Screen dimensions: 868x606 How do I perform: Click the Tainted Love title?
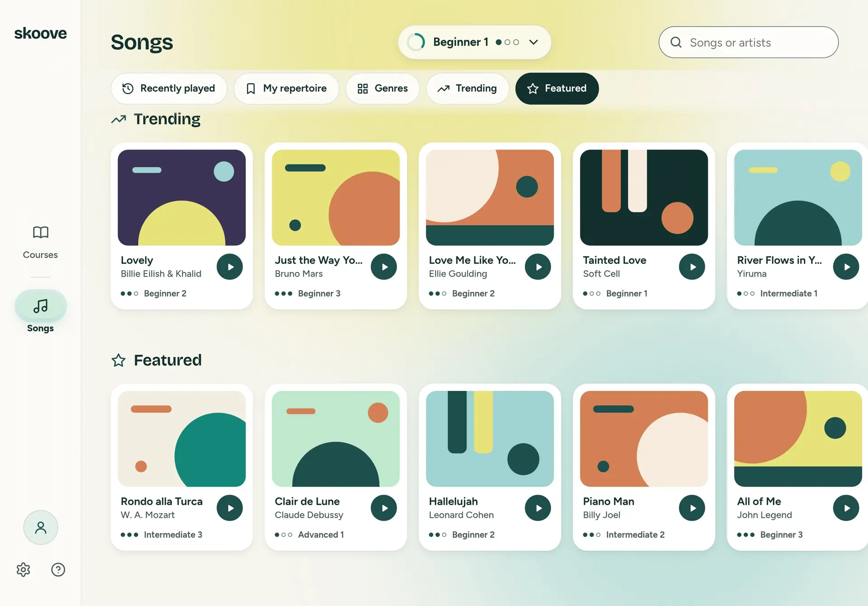pos(614,260)
